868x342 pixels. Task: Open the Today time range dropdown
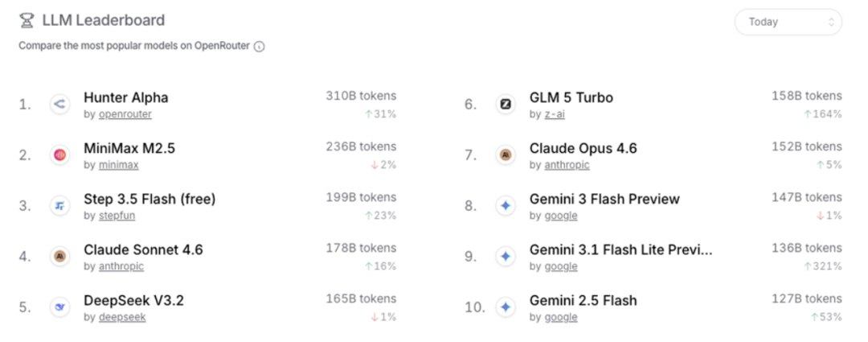[x=788, y=22]
